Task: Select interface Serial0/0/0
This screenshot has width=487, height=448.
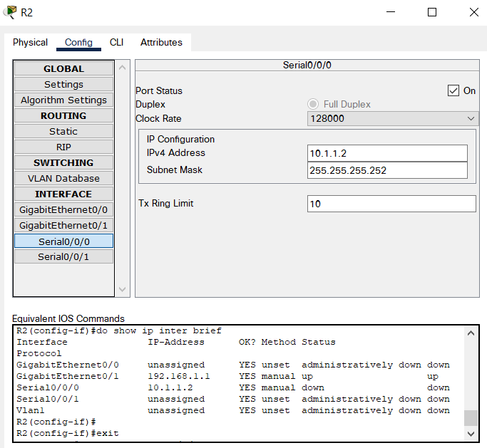Action: [x=63, y=241]
